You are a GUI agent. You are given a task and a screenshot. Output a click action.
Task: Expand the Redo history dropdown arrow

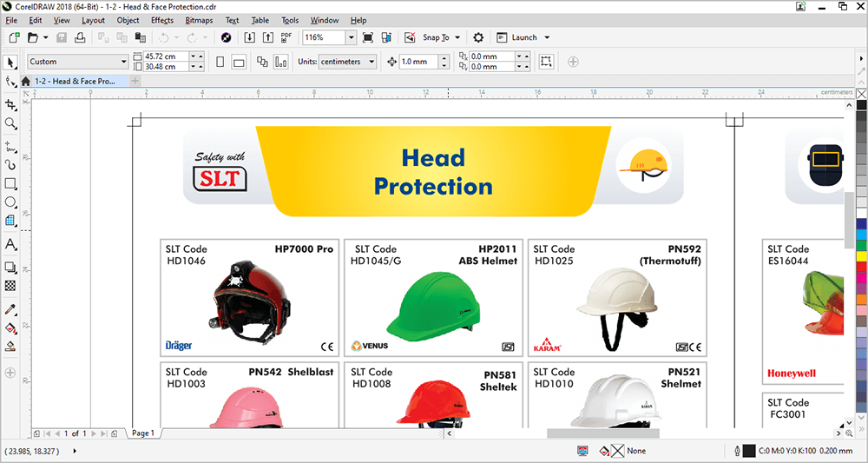[x=205, y=37]
